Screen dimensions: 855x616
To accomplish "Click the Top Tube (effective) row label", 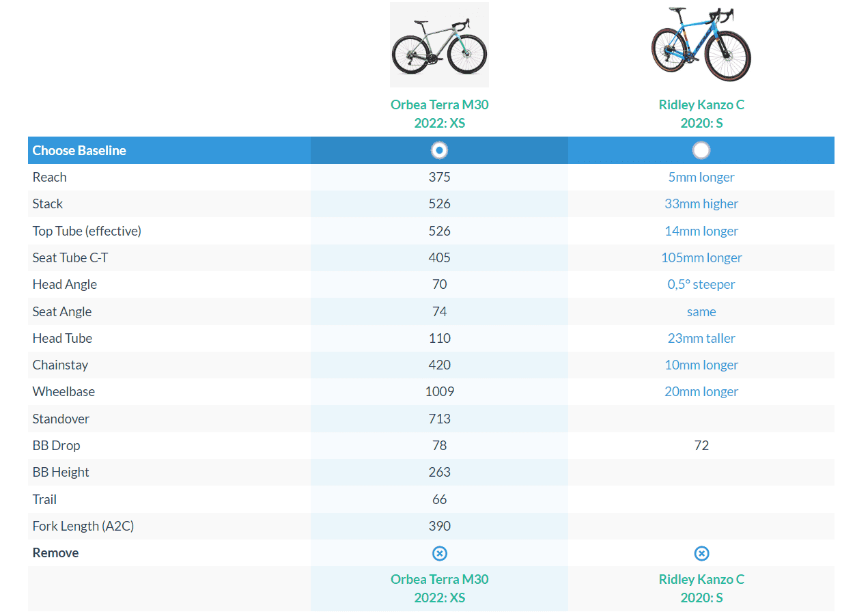I will coord(87,231).
